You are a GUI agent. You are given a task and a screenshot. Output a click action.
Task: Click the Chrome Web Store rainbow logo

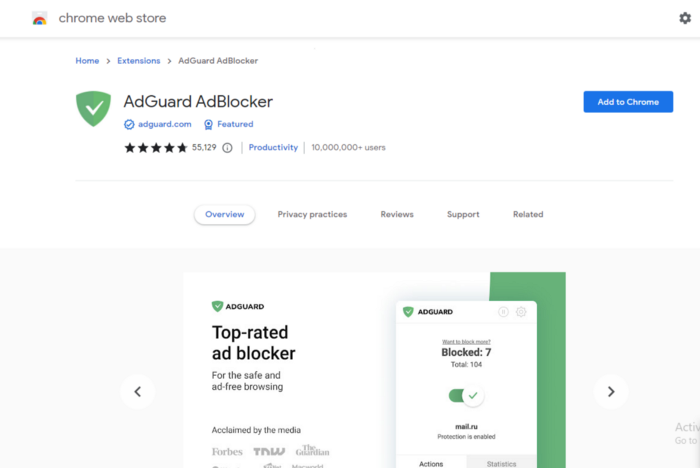(40, 18)
